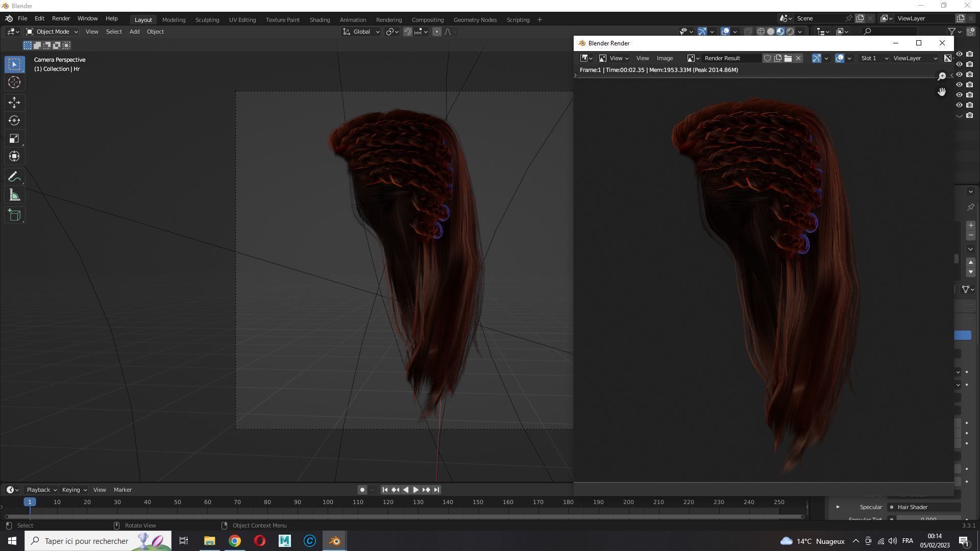Viewport: 980px width, 551px height.
Task: Toggle snapping magnet in viewport header
Action: (x=407, y=32)
